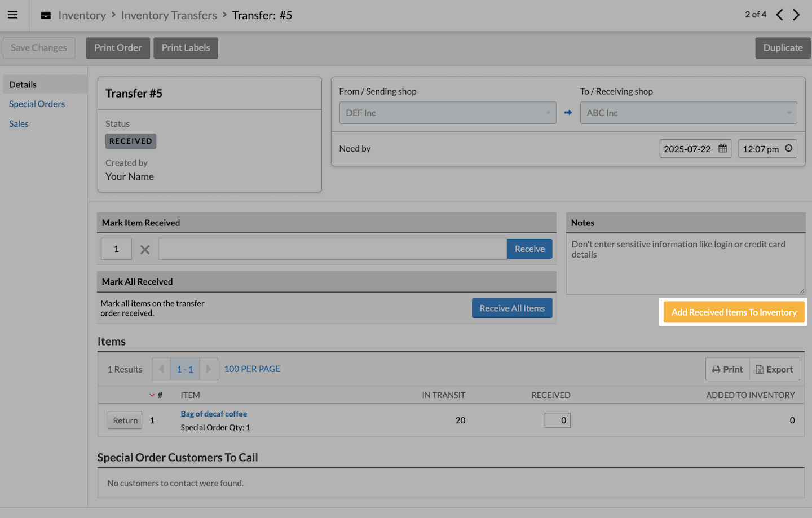
Task: Change the 100 PER PAGE setting
Action: tap(252, 369)
